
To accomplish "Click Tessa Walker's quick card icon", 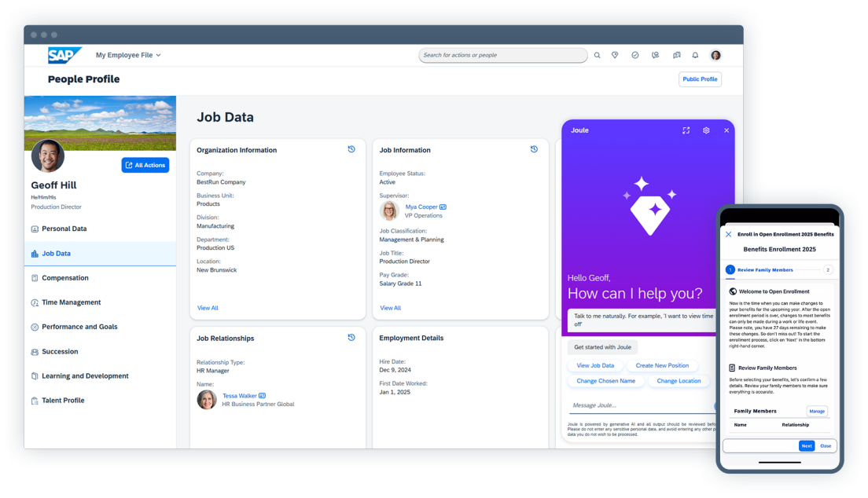I will point(262,396).
